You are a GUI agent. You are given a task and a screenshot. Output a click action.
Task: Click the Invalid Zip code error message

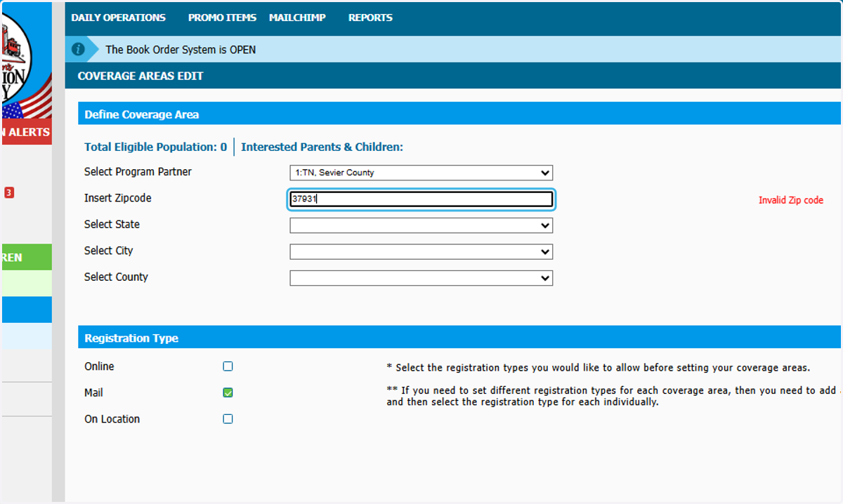pyautogui.click(x=791, y=200)
